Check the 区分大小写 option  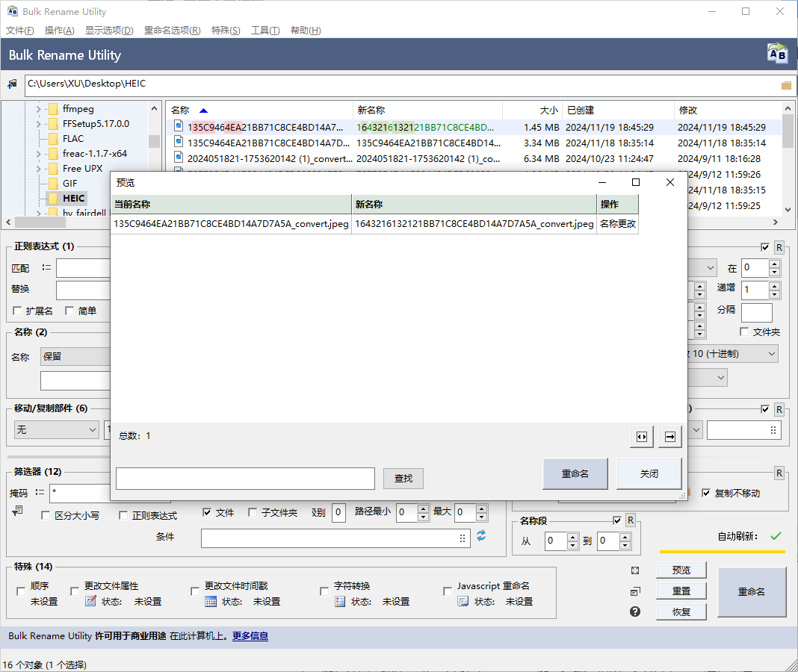(x=46, y=515)
